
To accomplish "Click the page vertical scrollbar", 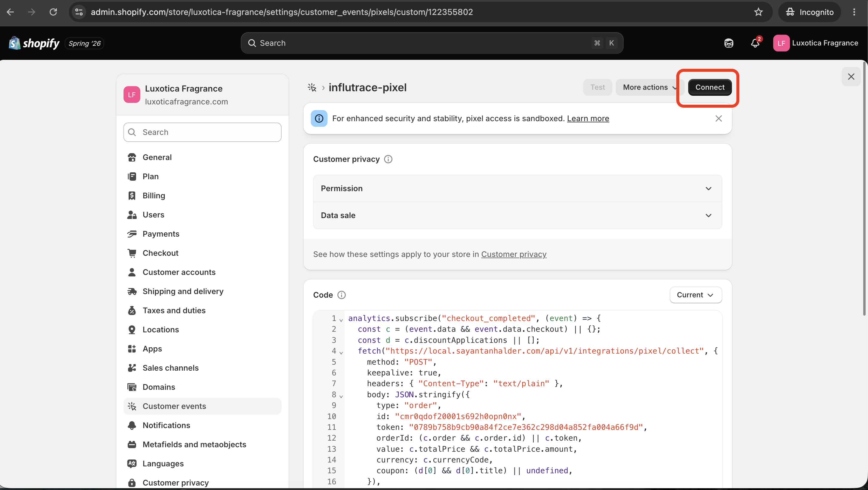I will coord(864,189).
